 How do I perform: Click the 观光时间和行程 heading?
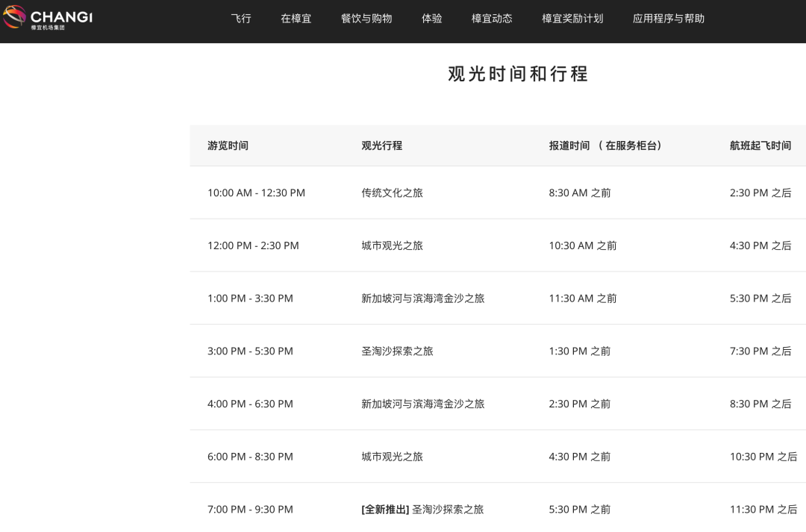click(x=518, y=74)
